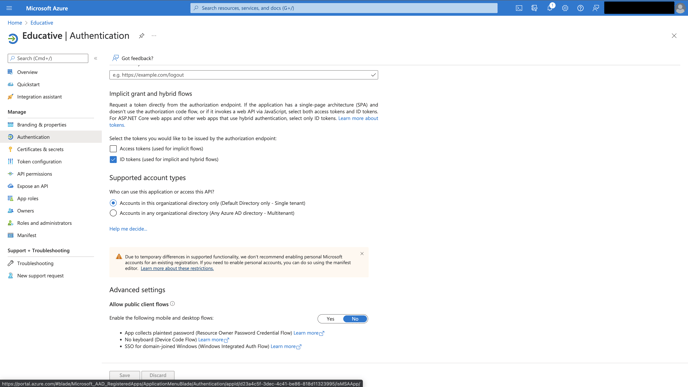
Task: Open Token configuration
Action: click(39, 161)
